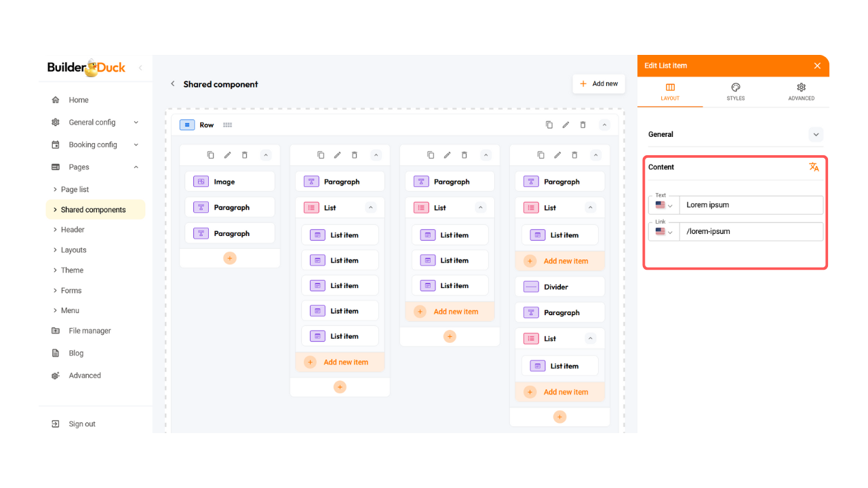The height and width of the screenshot is (488, 868).
Task: Expand the General config menu
Action: tap(95, 122)
